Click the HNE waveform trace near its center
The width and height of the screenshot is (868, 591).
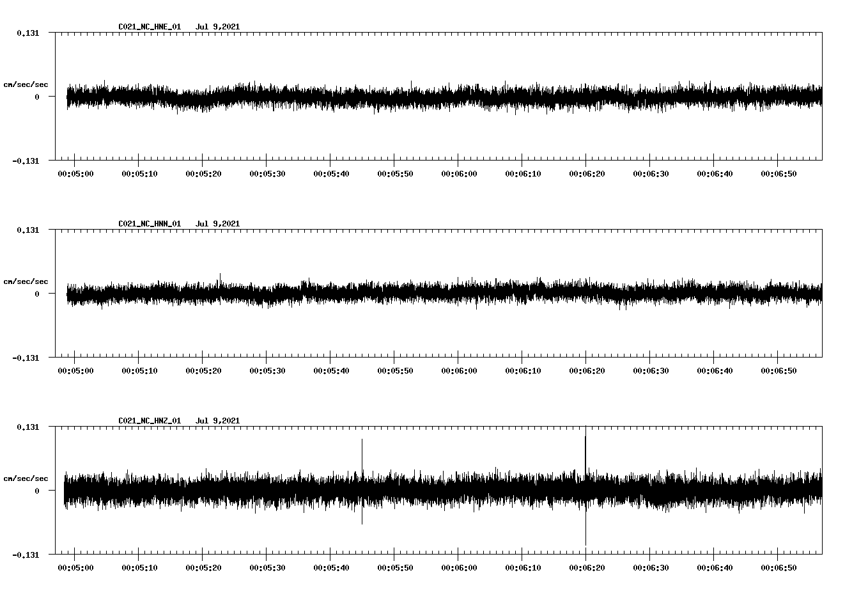[x=441, y=96]
